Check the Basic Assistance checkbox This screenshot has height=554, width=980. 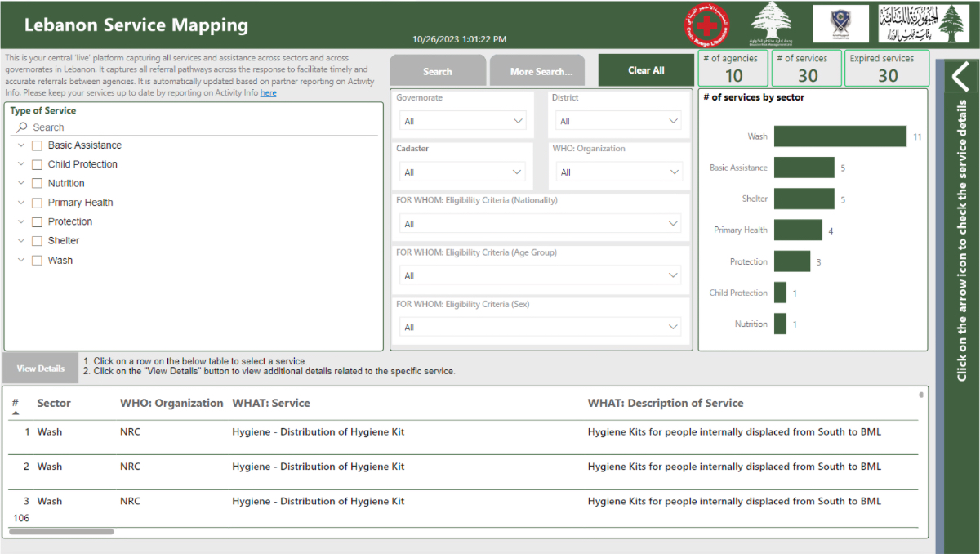[37, 145]
